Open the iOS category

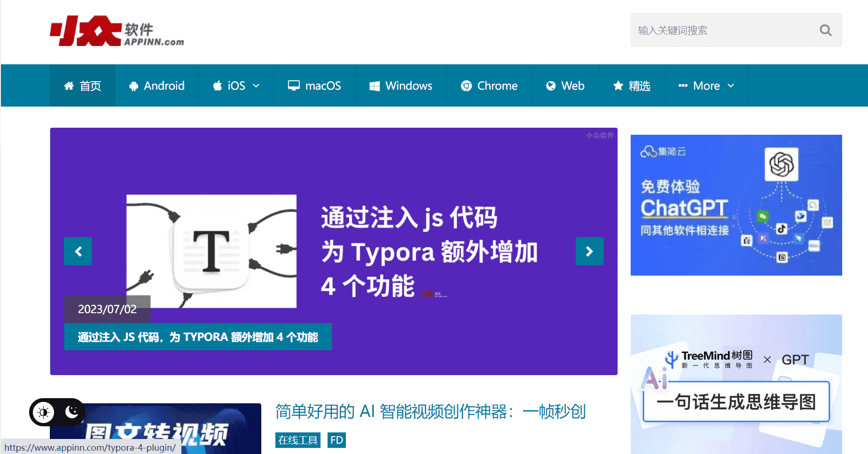[x=236, y=86]
